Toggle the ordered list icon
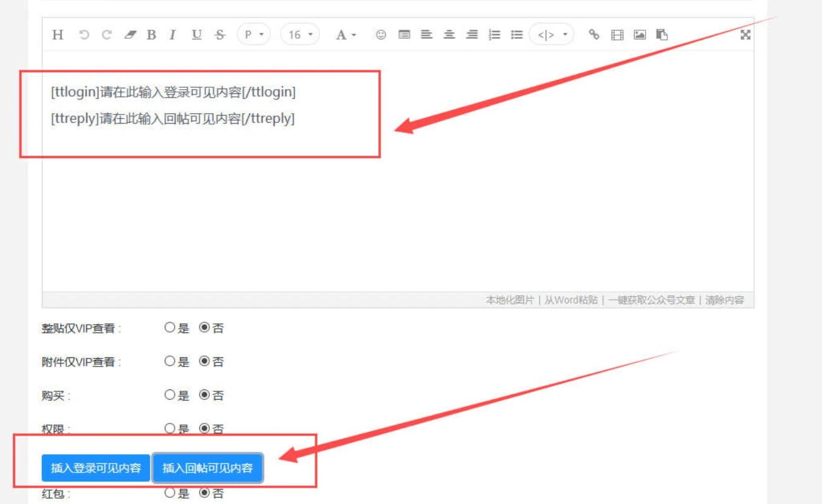822x504 pixels. pos(494,35)
